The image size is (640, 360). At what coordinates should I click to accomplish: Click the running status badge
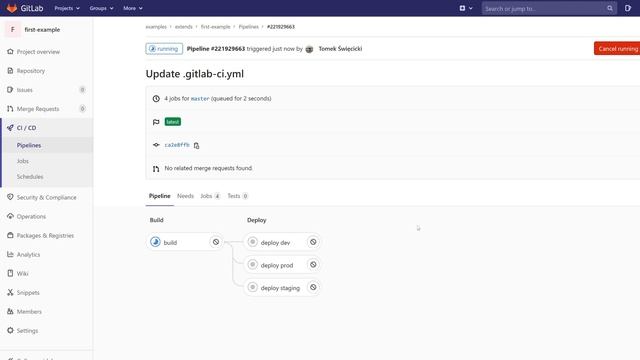164,49
